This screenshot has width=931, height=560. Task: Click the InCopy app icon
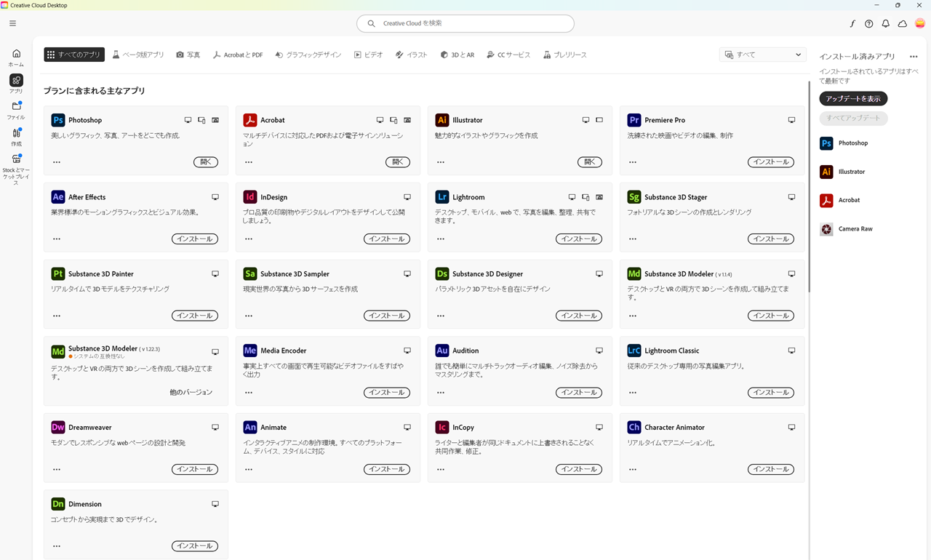(x=442, y=428)
